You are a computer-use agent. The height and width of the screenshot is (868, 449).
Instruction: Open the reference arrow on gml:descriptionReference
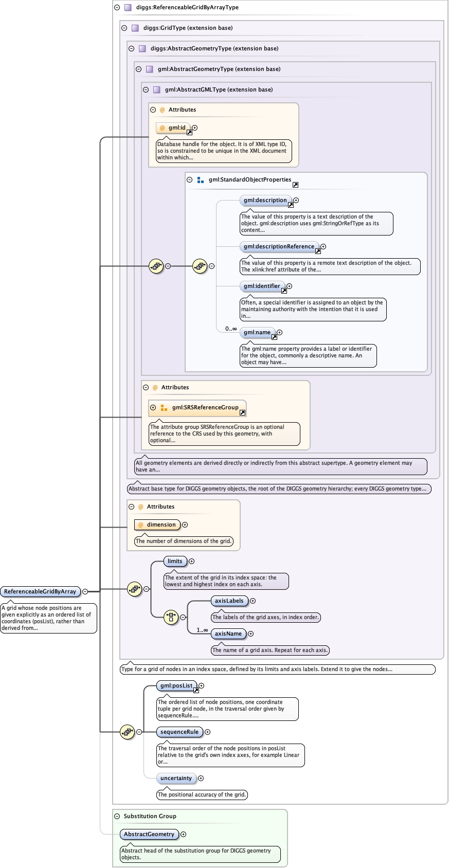(318, 251)
